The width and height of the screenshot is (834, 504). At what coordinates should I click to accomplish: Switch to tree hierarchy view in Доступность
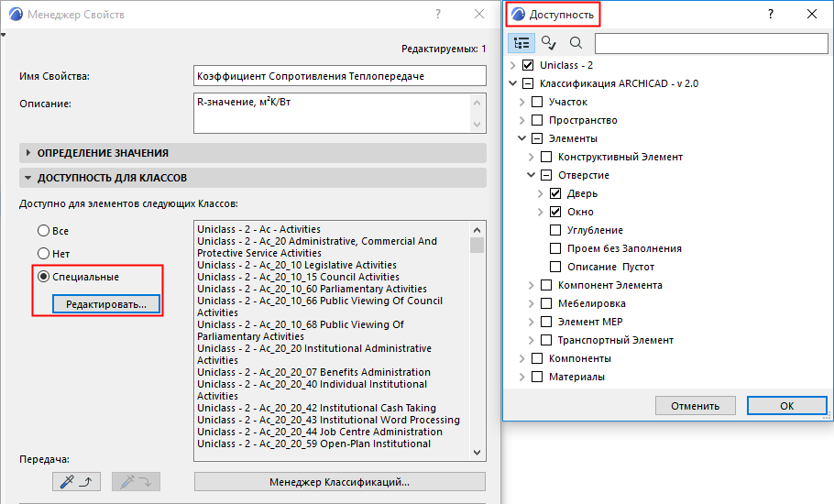(x=521, y=43)
